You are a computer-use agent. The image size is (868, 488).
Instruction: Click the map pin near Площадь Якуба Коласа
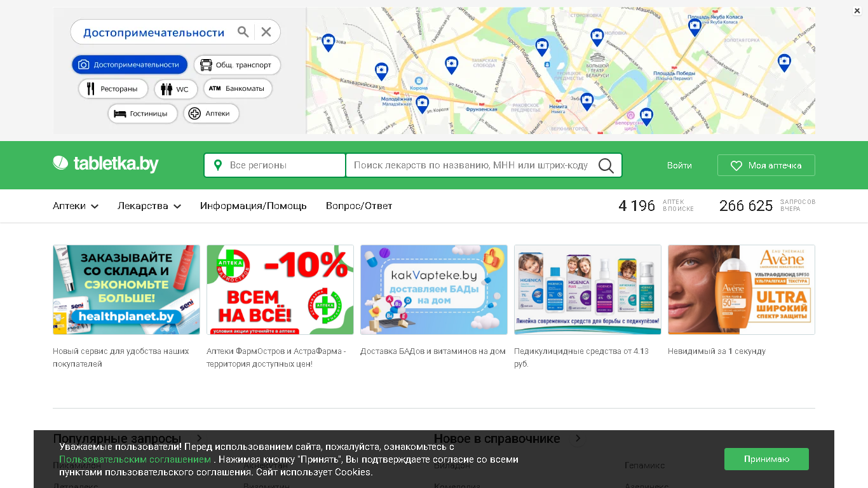(695, 27)
